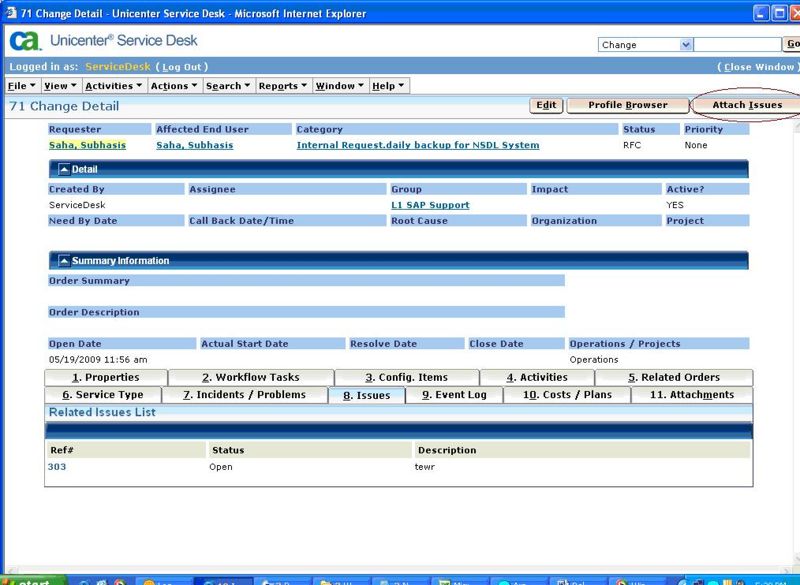Click the Attach Issues button
The width and height of the screenshot is (800, 585).
pyautogui.click(x=747, y=105)
